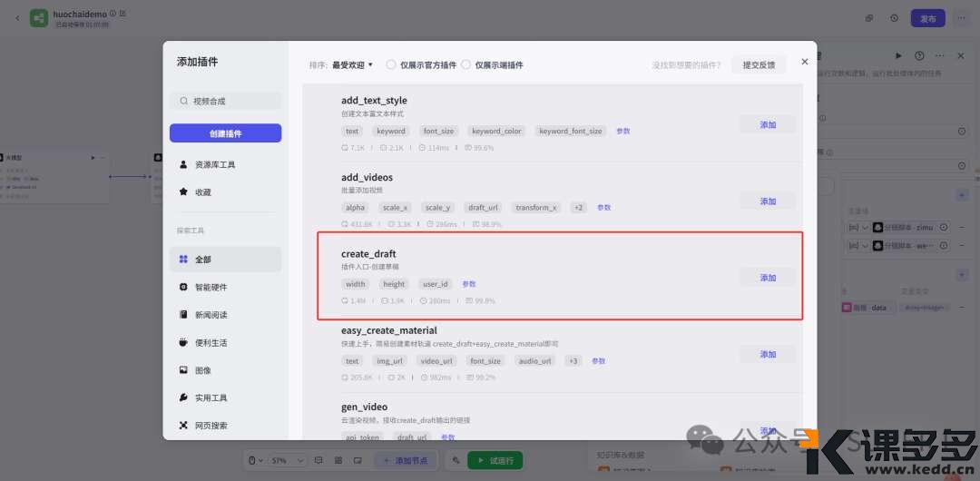Add the add_videos plugin

tap(768, 201)
